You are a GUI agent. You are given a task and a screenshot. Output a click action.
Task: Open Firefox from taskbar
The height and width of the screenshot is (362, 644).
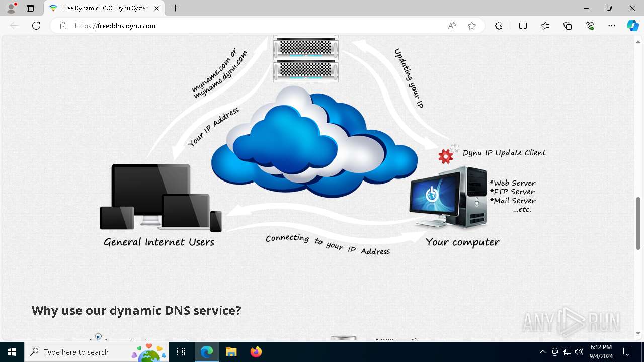(256, 352)
